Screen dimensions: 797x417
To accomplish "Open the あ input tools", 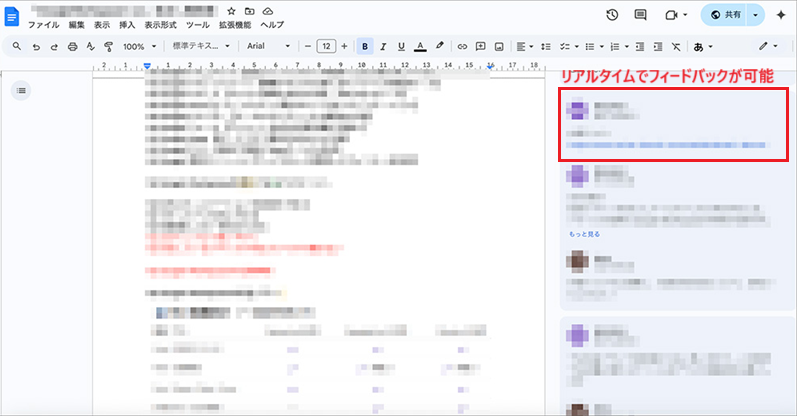I will click(x=698, y=46).
